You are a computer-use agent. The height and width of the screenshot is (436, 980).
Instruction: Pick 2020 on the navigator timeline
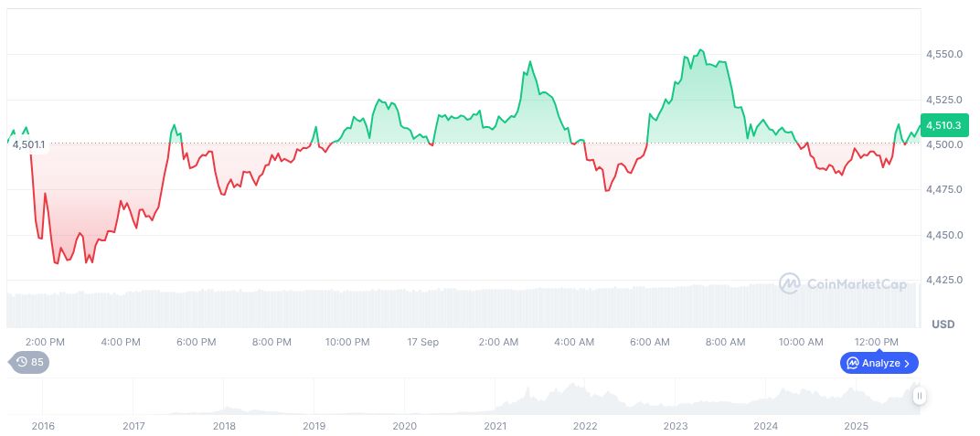pos(404,426)
